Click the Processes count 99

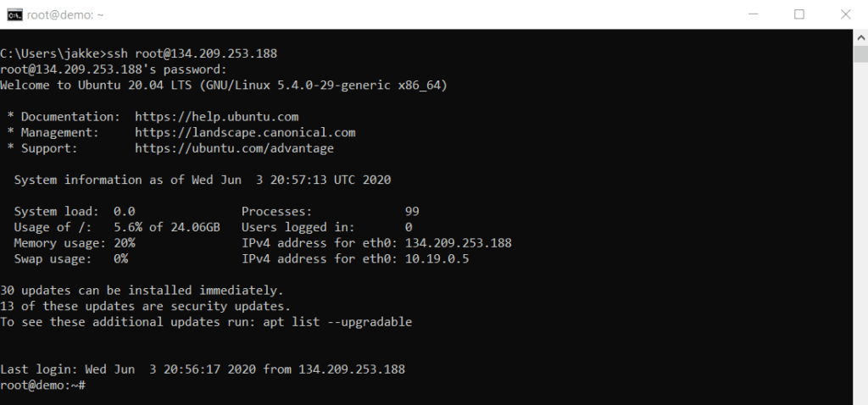412,212
